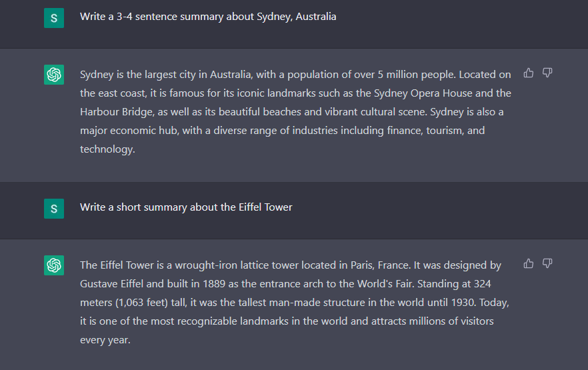Screen dimensions: 588x370
Task: Click the ChatGPT logo beside Eiffel Tower answer
Action: click(54, 265)
